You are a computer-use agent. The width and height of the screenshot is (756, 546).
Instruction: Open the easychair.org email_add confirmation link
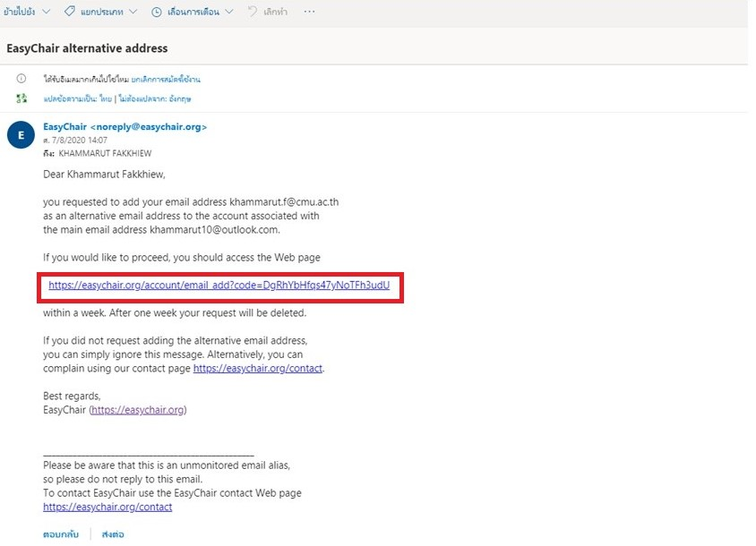[x=219, y=285]
